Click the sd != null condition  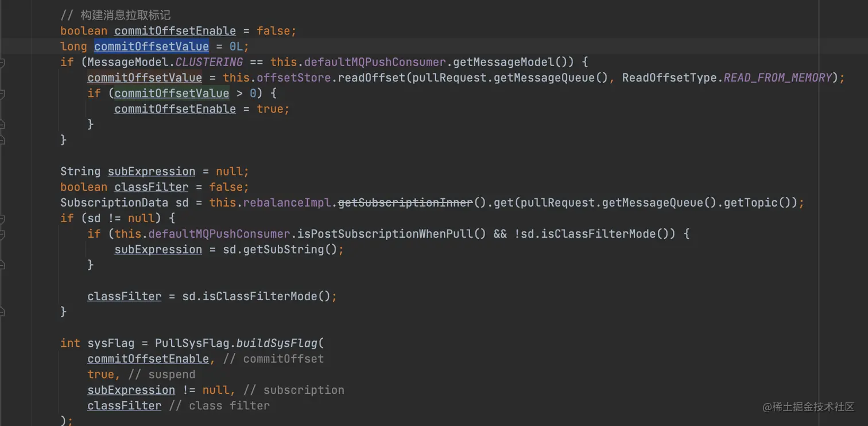point(121,218)
